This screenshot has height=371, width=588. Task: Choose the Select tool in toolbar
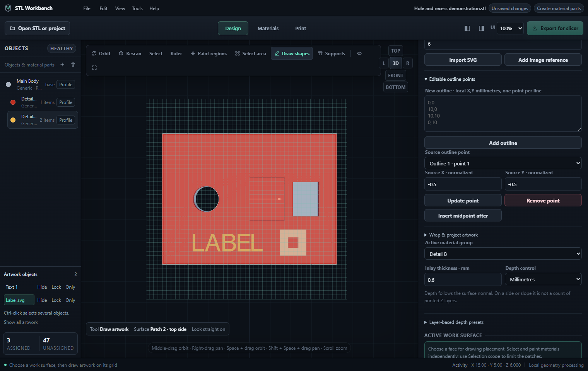(x=156, y=54)
